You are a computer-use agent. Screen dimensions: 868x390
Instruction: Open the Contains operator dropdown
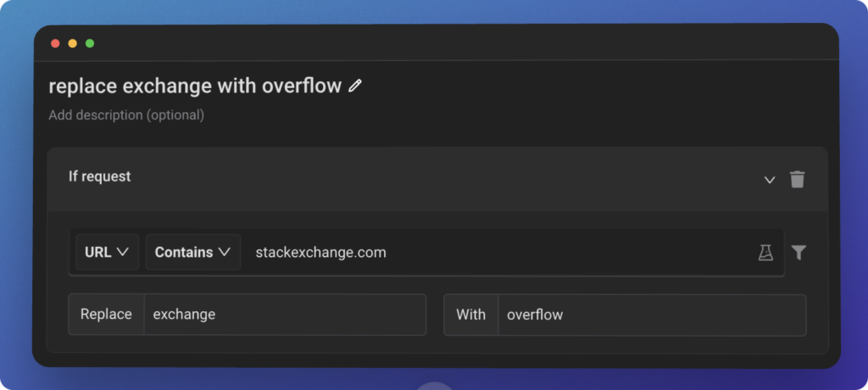[192, 252]
